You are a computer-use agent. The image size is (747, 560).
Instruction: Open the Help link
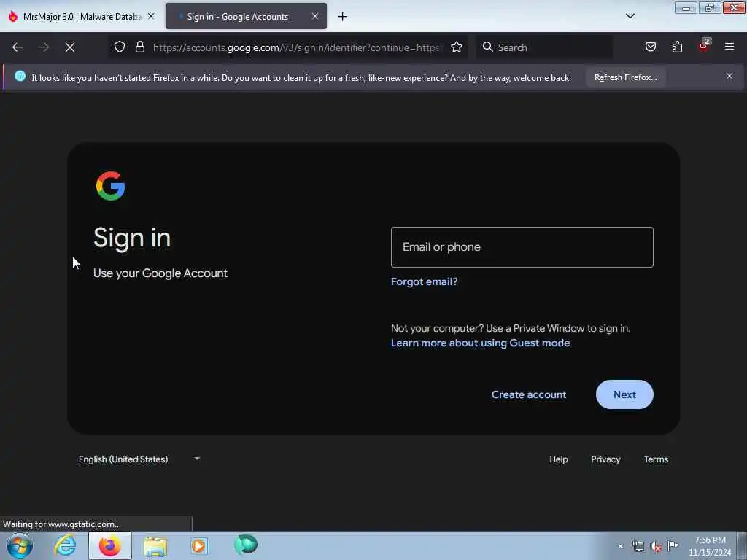click(558, 459)
